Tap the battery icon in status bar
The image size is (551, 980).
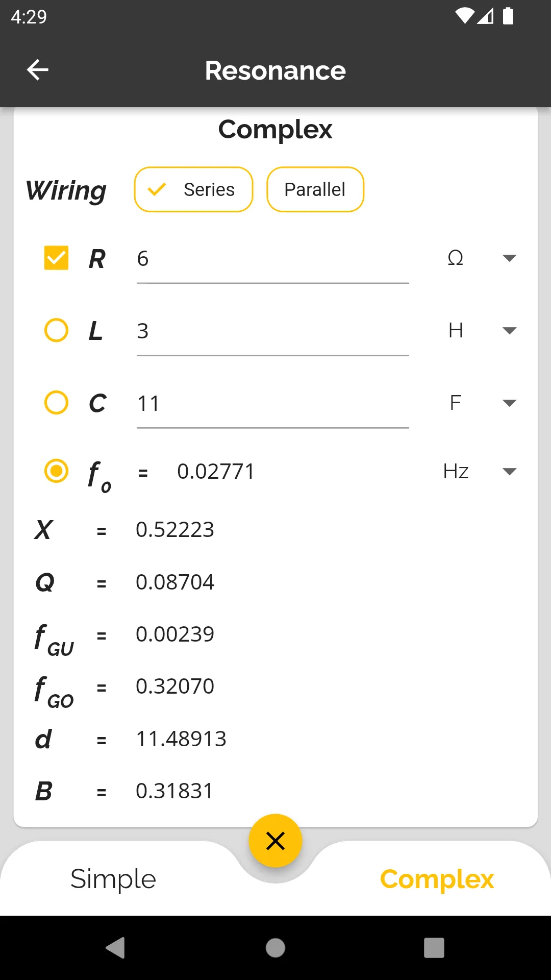(508, 16)
